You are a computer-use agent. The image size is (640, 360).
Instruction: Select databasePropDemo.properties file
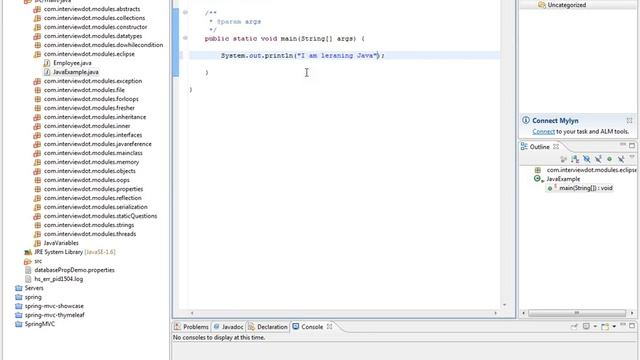coord(74,270)
